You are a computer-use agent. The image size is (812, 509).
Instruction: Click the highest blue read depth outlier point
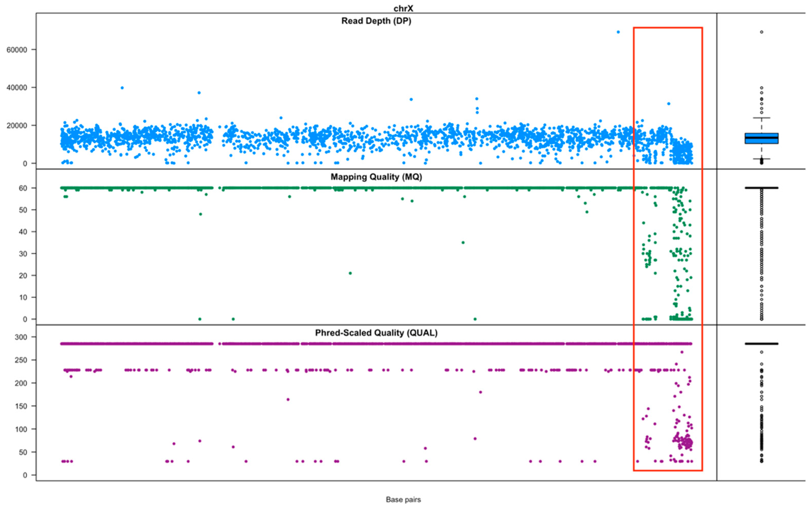pos(618,32)
